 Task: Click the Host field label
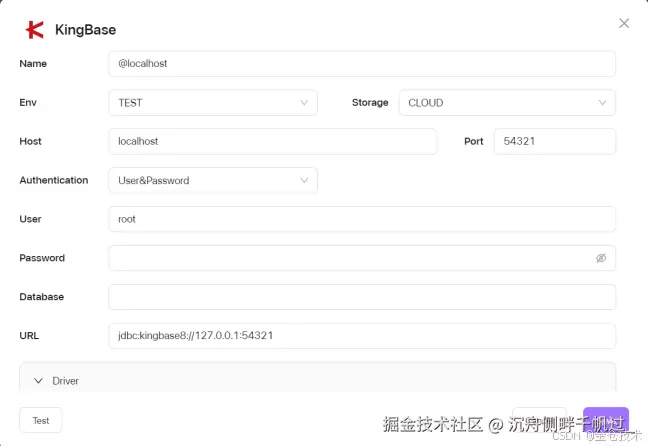point(30,141)
